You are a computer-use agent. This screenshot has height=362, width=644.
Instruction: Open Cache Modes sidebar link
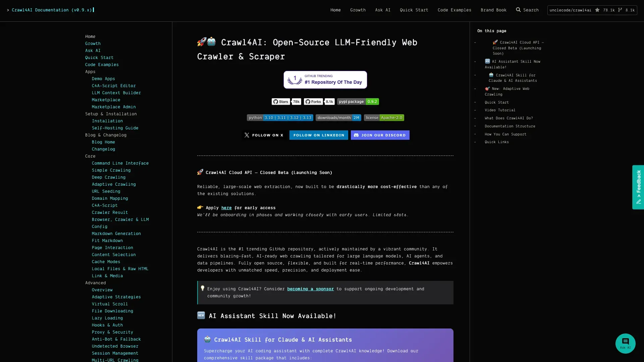(106, 262)
